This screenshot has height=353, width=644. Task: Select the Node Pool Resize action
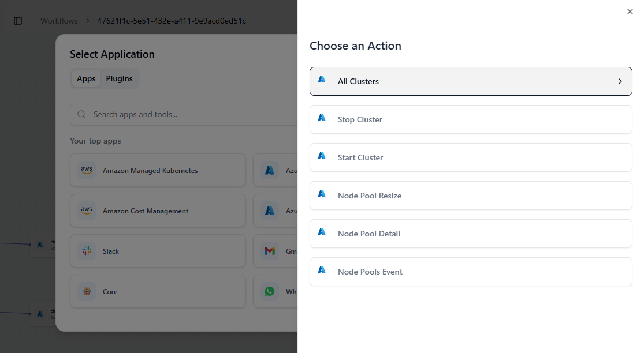471,196
